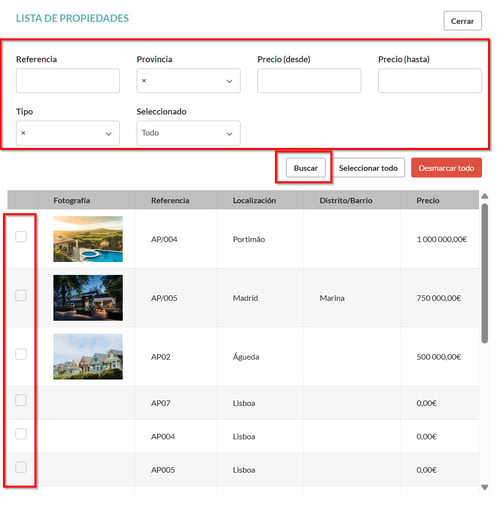The image size is (497, 512).
Task: Click the Referencia filter input field
Action: (68, 81)
